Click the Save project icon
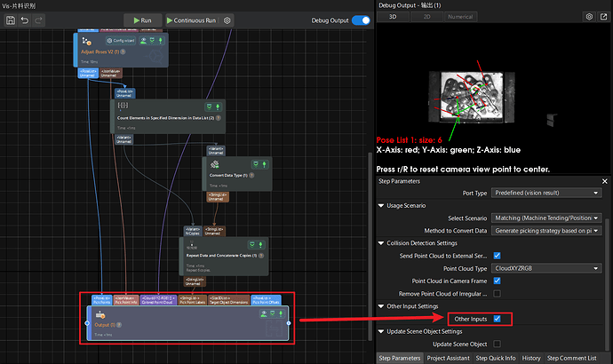This screenshot has height=364, width=613. coord(10,20)
